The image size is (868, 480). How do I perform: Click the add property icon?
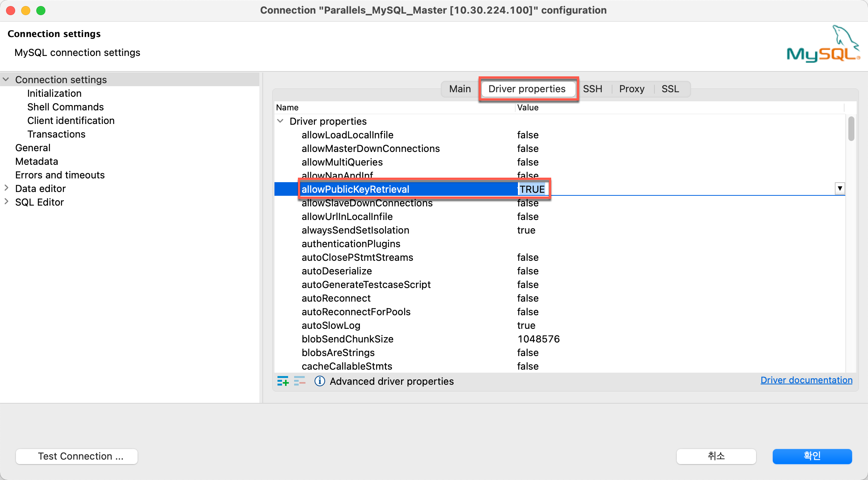pos(283,381)
